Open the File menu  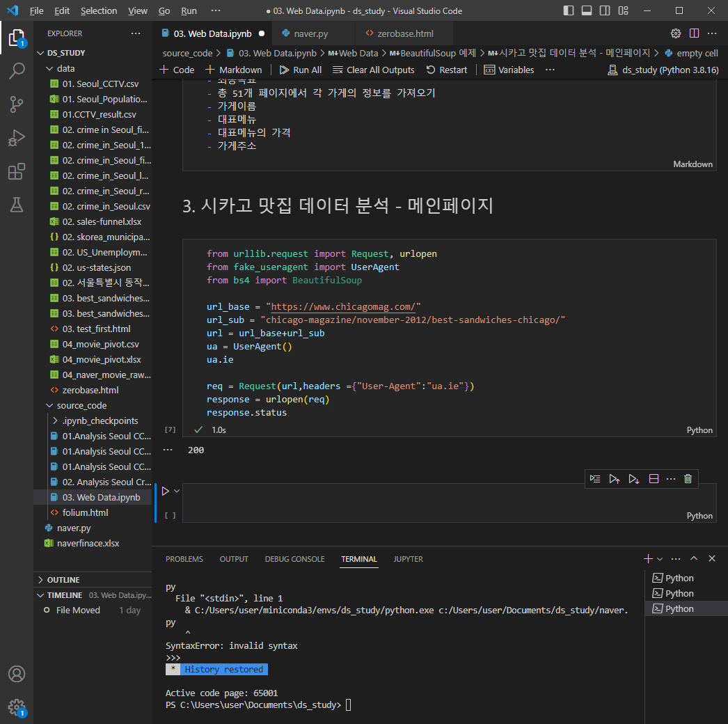[x=36, y=10]
